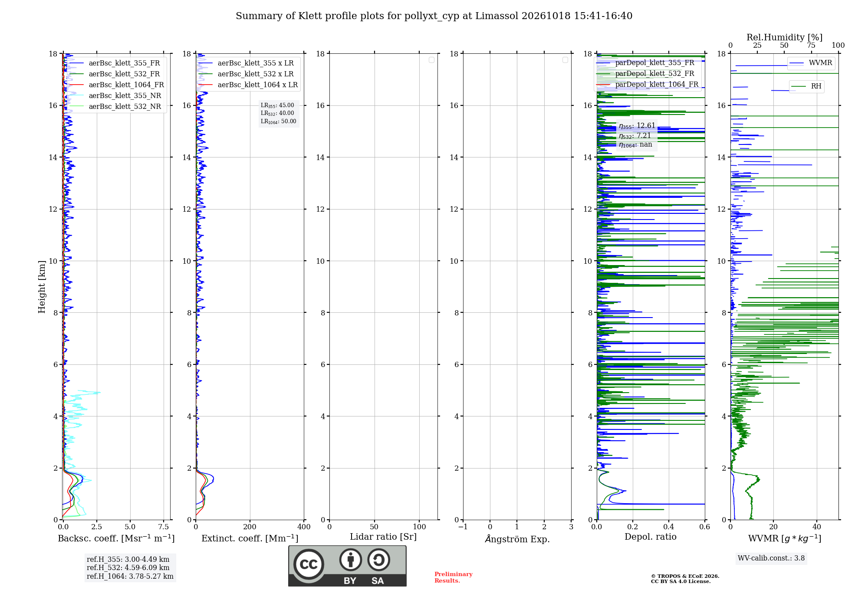Click the red 'Preliminary Results.' notice
The height and width of the screenshot is (590, 868).
pos(454,577)
